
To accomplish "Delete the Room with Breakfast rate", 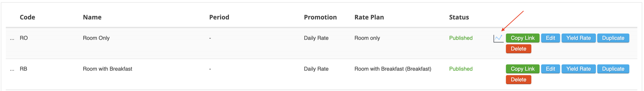I will [518, 80].
